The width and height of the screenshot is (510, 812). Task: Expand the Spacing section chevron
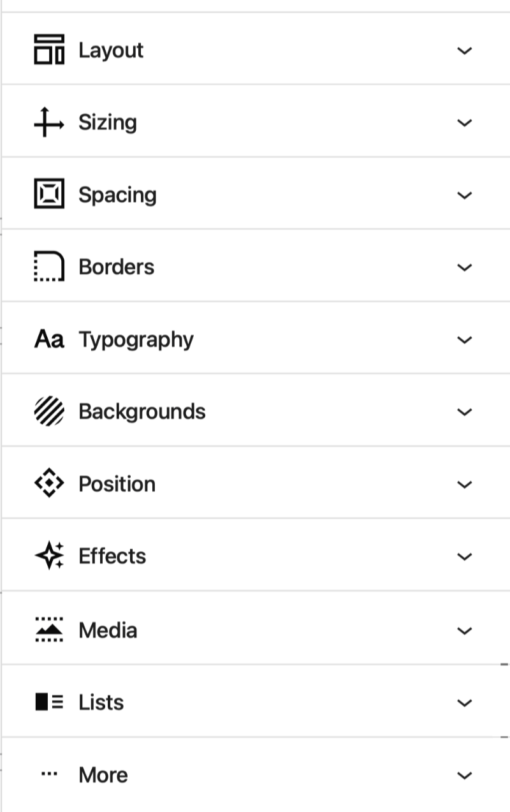tap(465, 195)
